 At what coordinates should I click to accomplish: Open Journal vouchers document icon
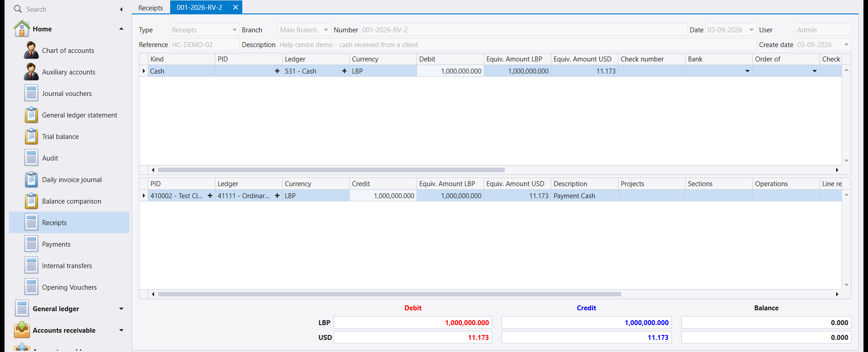tap(31, 93)
